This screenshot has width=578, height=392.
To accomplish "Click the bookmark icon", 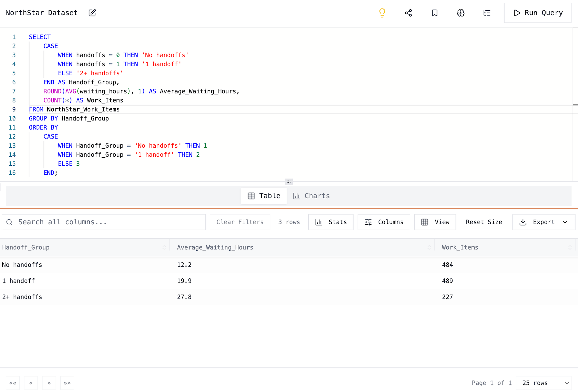I will 434,13.
